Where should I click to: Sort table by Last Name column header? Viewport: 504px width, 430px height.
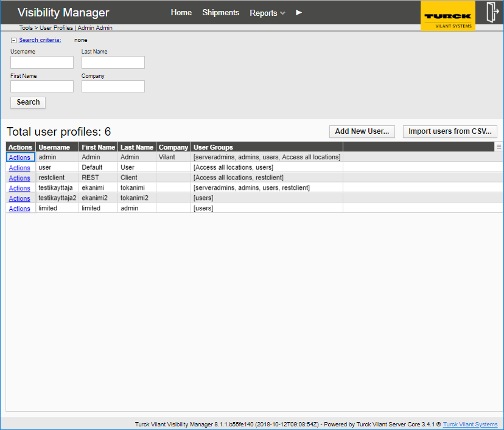click(x=137, y=147)
